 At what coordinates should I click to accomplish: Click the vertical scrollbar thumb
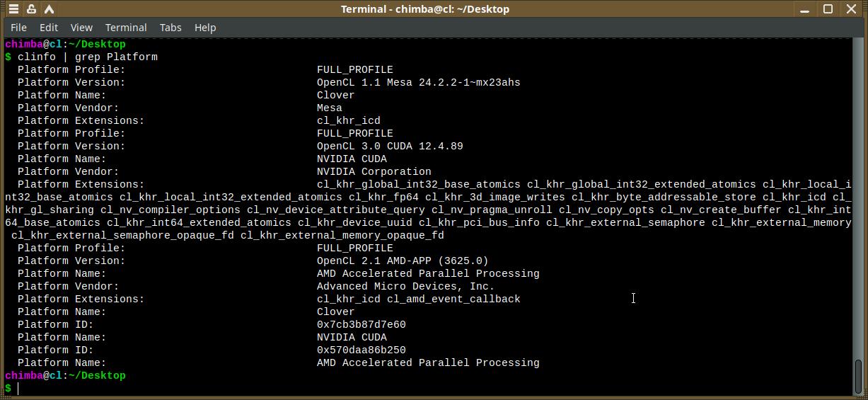[859, 375]
